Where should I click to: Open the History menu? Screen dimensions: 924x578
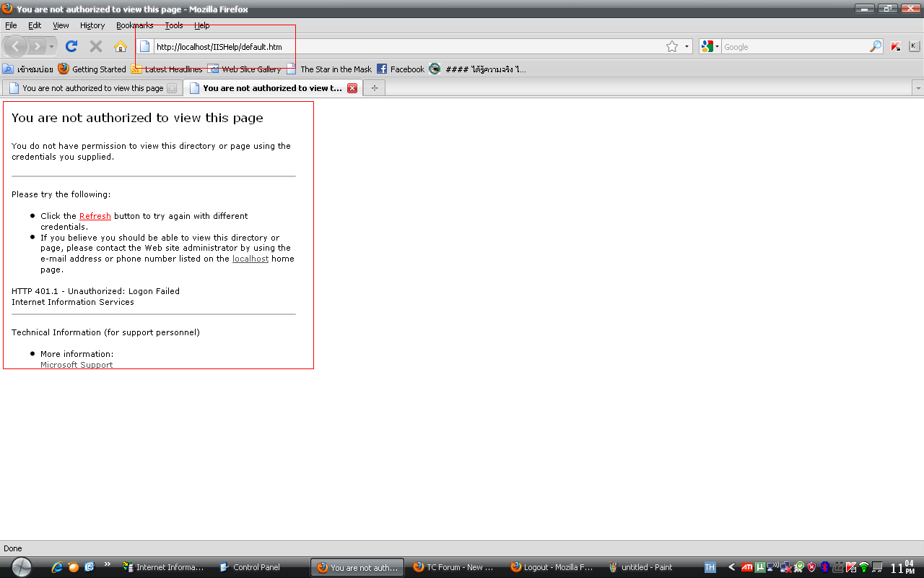coord(92,25)
